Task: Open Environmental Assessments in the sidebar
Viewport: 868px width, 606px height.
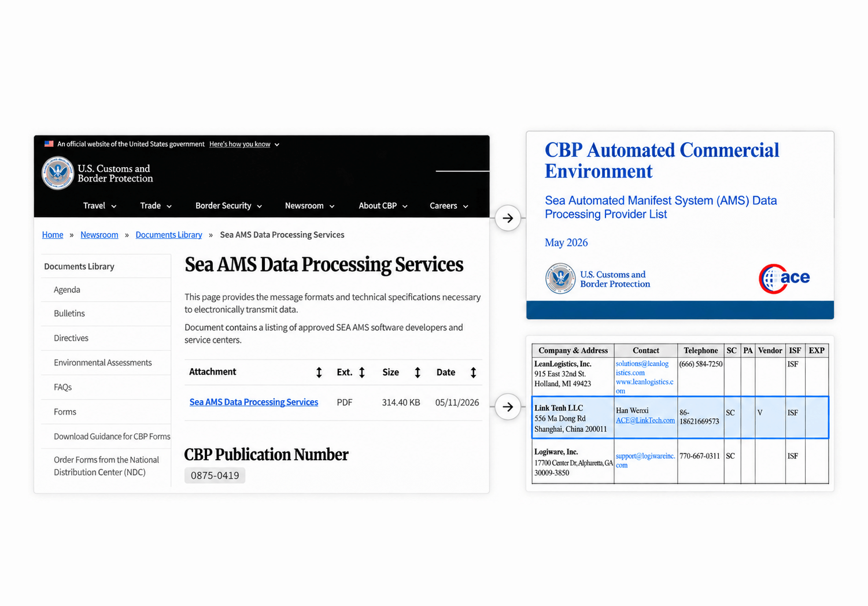Action: (103, 363)
